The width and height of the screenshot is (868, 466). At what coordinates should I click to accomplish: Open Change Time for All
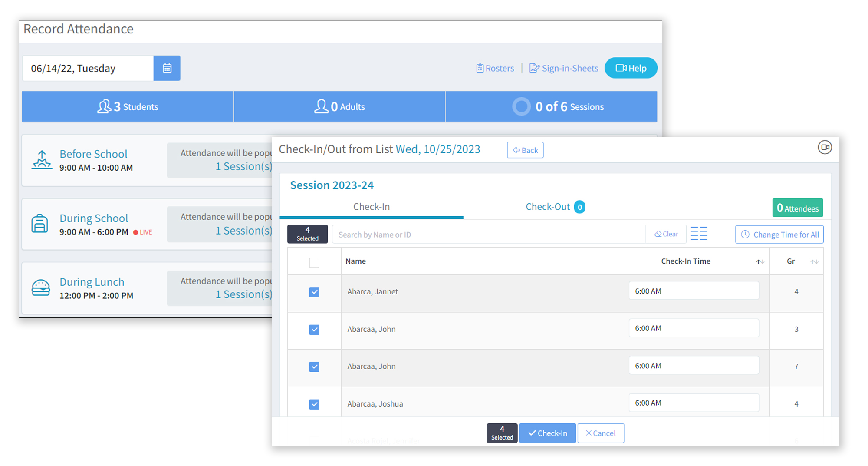[x=779, y=235]
